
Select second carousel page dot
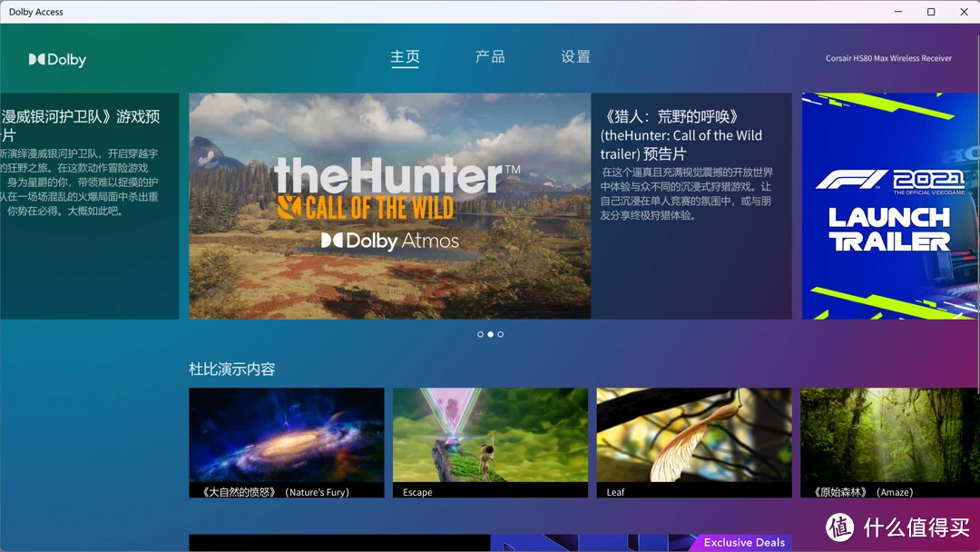[x=490, y=334]
